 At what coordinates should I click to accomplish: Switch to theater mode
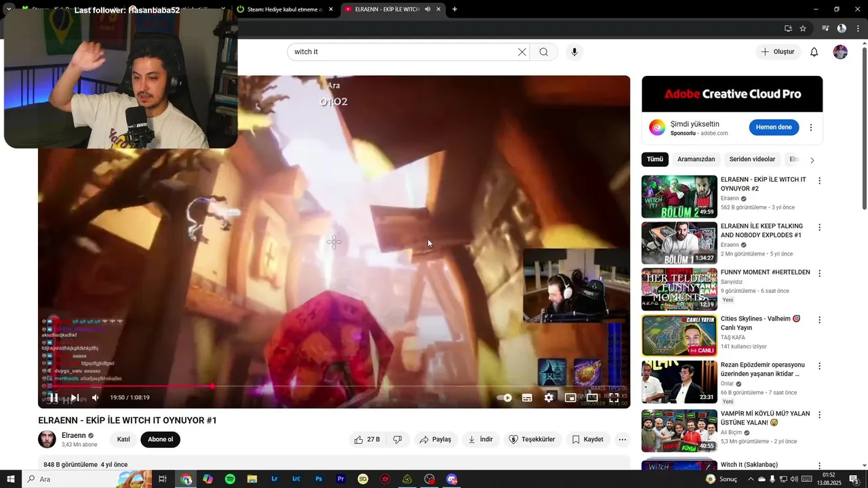click(592, 398)
